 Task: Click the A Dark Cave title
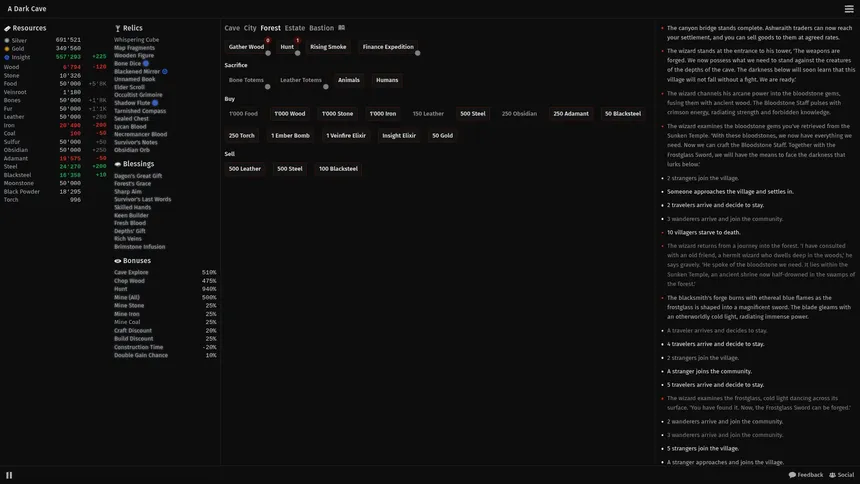27,9
